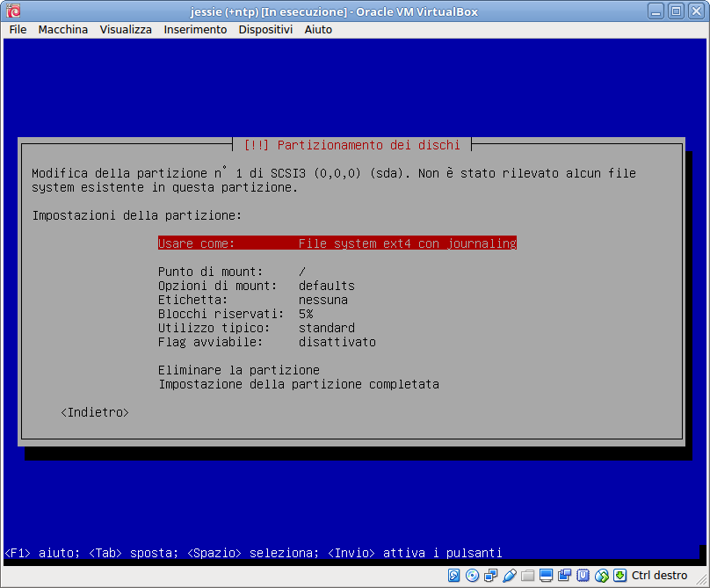The width and height of the screenshot is (710, 588).
Task: Click the <Indietro> button
Action: 95,412
